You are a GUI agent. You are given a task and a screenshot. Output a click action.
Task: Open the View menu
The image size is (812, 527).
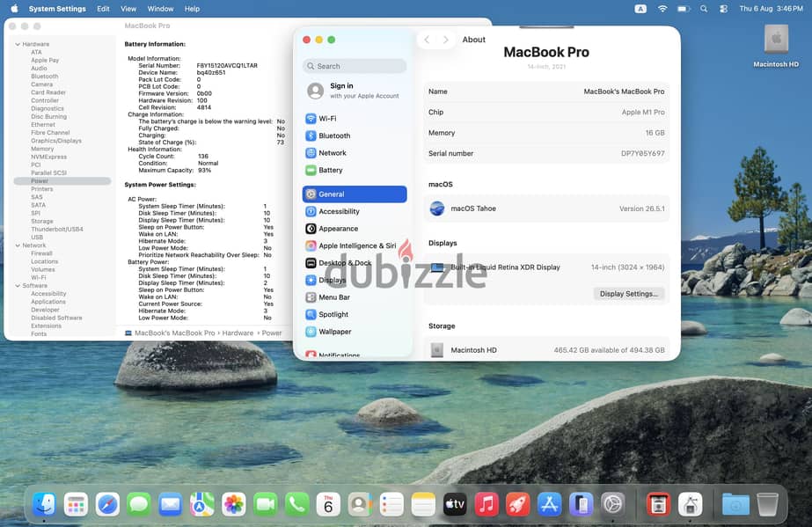128,9
